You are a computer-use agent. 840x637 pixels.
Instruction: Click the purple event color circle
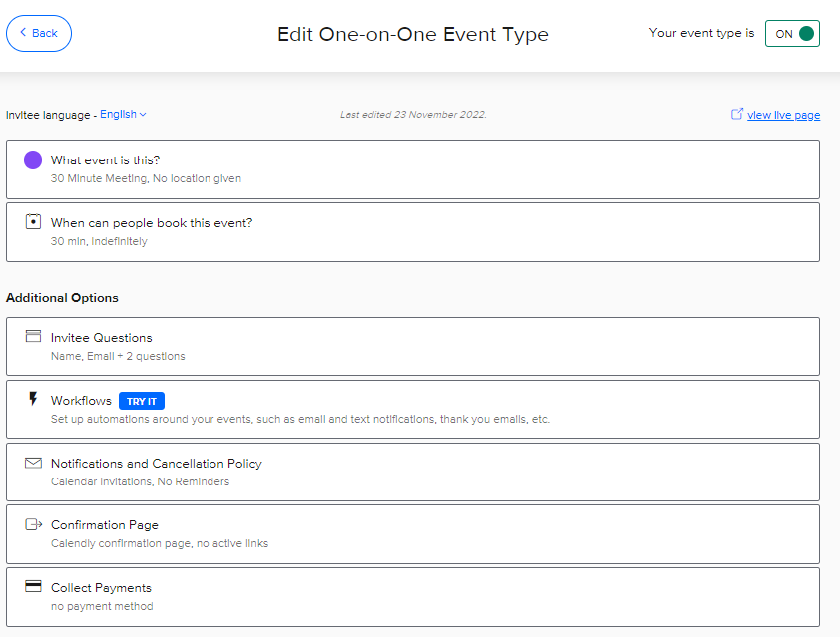33,160
